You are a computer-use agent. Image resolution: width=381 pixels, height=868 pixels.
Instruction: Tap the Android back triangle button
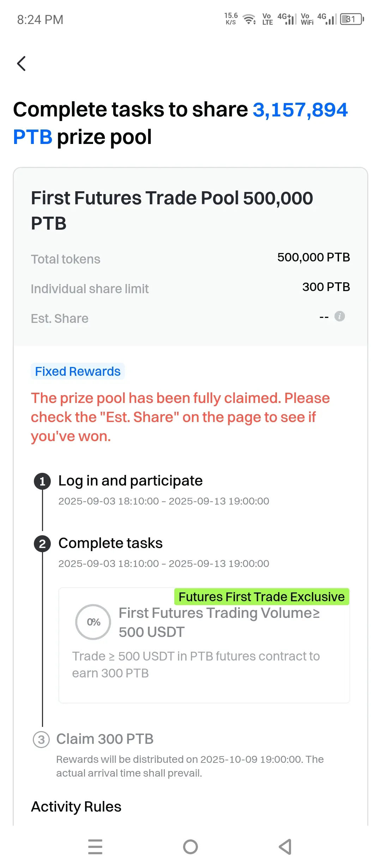click(285, 847)
